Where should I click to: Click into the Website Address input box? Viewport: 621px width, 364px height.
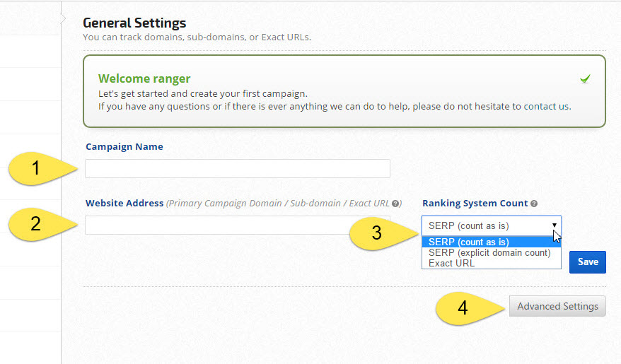click(237, 225)
